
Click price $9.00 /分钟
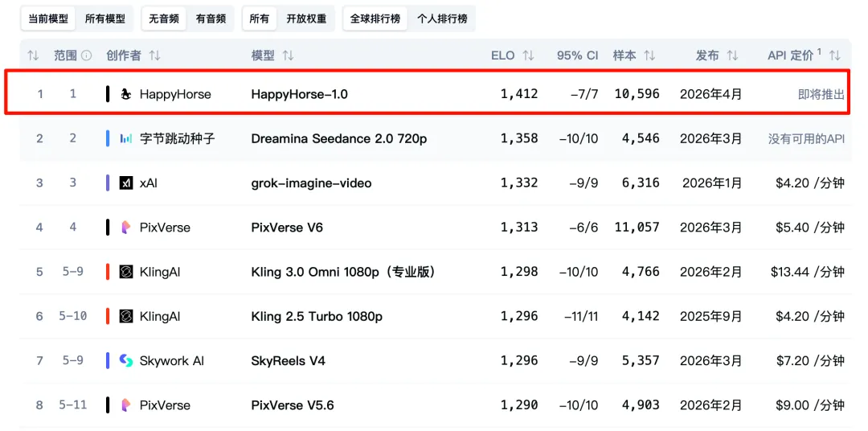click(x=810, y=405)
